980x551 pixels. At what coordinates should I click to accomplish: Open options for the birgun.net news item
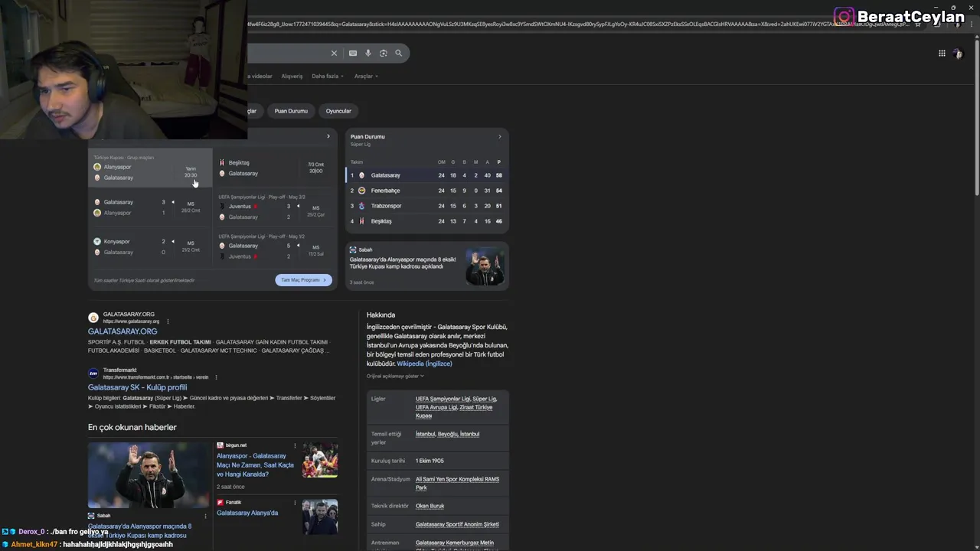pos(295,445)
